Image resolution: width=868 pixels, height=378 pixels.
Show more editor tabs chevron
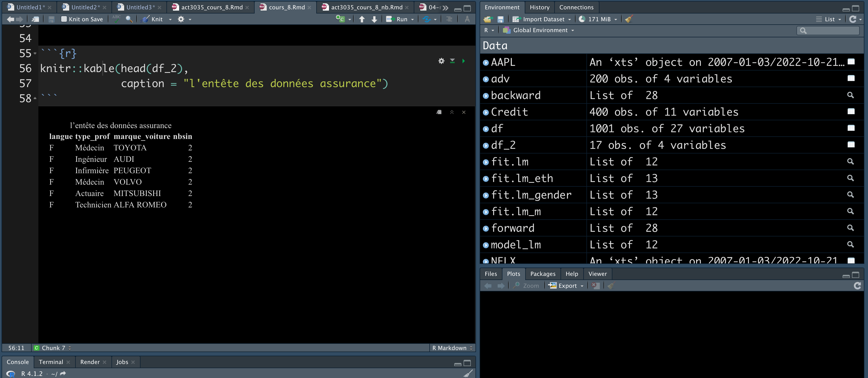(445, 8)
